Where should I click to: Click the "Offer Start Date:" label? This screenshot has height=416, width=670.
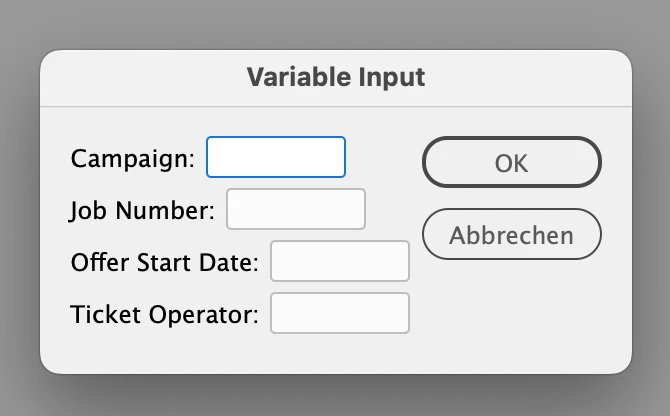point(165,263)
